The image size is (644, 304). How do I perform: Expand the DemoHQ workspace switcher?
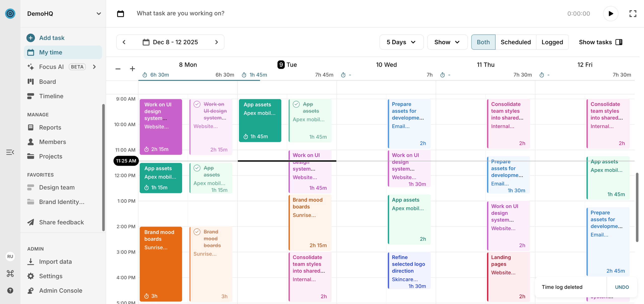pos(99,14)
